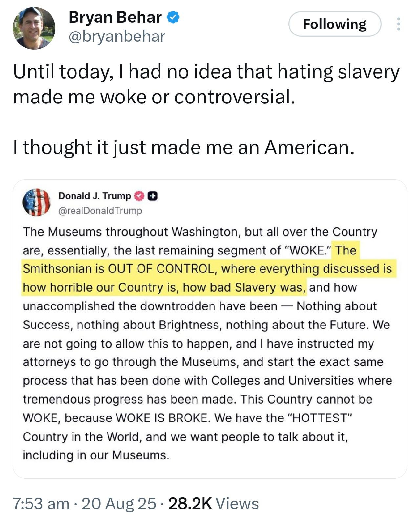The image size is (420, 520).
Task: Open Bryan Behar's profile picture
Action: pos(34,28)
